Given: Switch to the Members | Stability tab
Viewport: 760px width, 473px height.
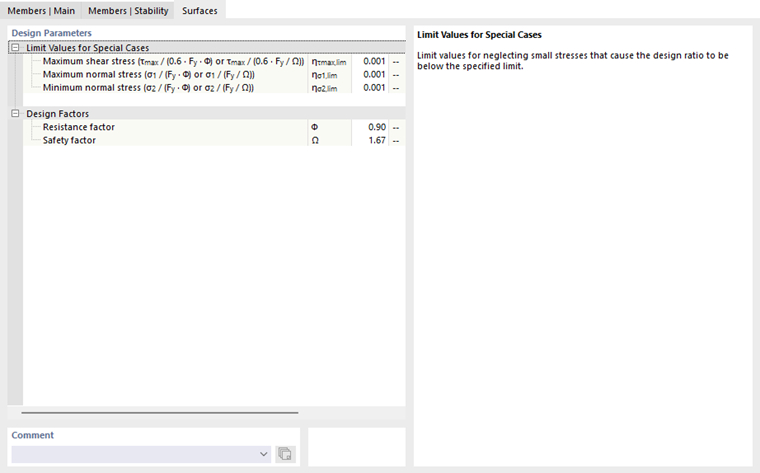Looking at the screenshot, I should (128, 10).
